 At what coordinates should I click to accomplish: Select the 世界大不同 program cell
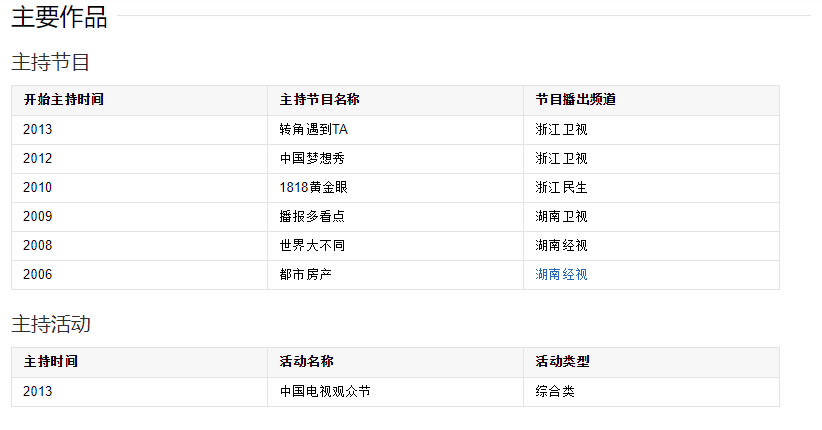coord(312,245)
